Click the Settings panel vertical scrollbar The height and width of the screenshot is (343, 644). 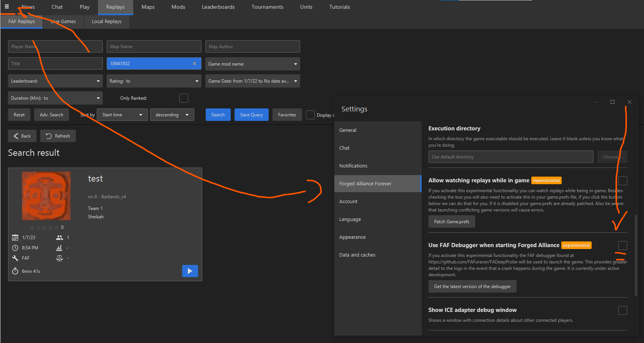point(636,255)
